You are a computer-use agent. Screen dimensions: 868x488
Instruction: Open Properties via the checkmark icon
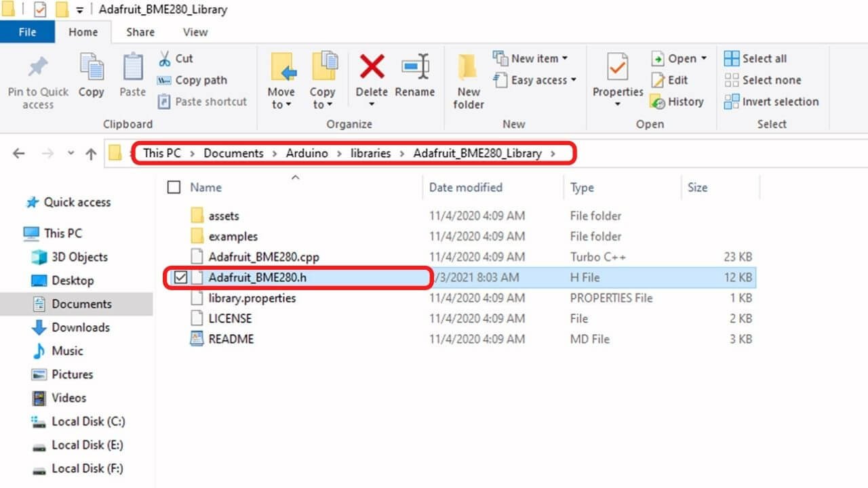617,67
